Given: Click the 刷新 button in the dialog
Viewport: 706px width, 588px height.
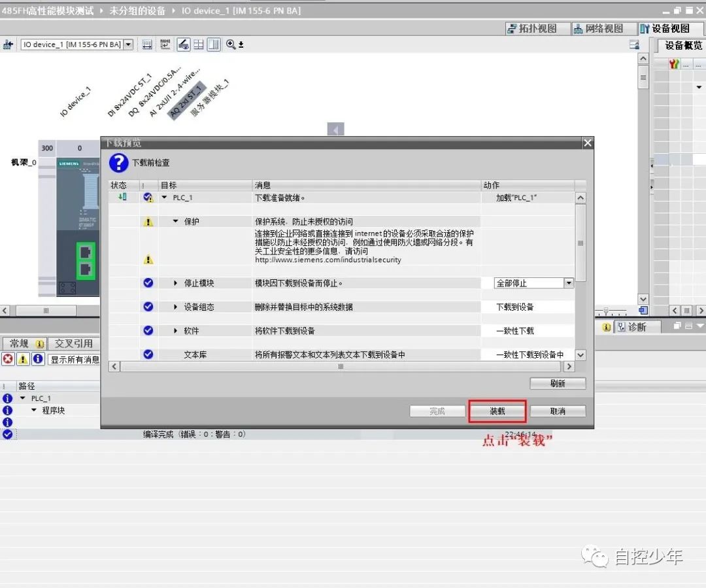Looking at the screenshot, I should point(557,383).
